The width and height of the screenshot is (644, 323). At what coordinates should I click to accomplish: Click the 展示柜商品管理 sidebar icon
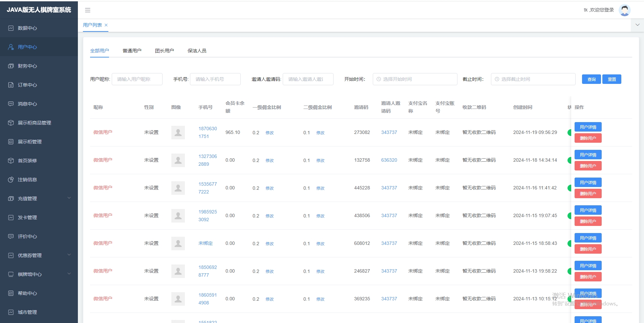point(11,123)
